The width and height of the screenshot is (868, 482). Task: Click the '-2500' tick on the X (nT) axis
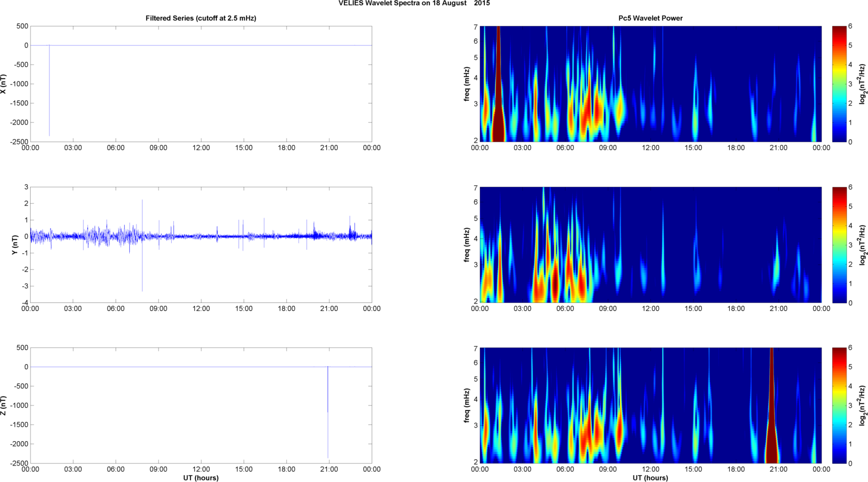coord(19,142)
